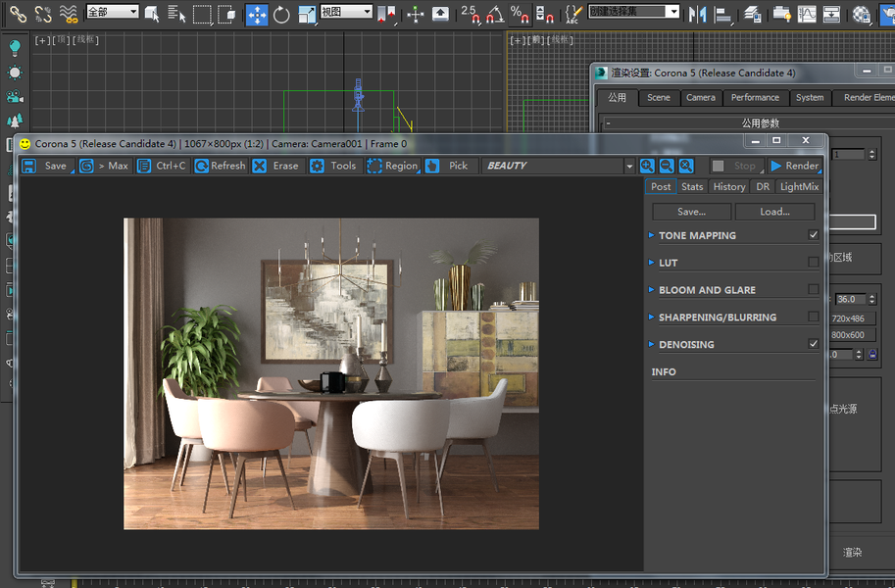Screen dimensions: 895x588
Task: Choose the Rectangular Selection Region tool
Action: click(x=202, y=14)
